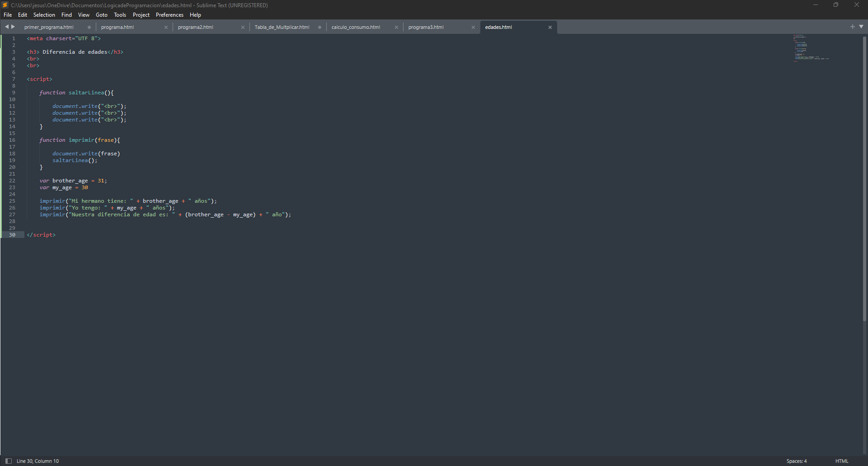The width and height of the screenshot is (868, 466).
Task: Click the closing </script> tag
Action: pyautogui.click(x=41, y=235)
